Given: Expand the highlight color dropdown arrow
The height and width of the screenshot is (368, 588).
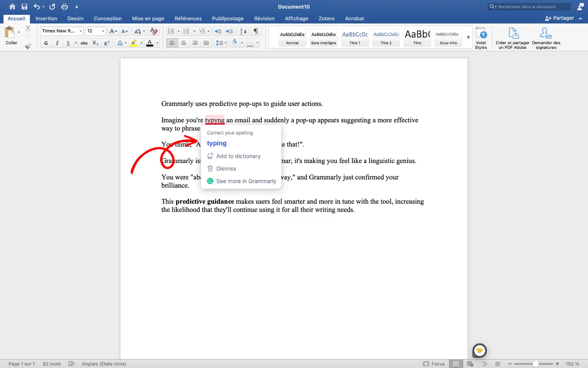Looking at the screenshot, I should point(141,43).
